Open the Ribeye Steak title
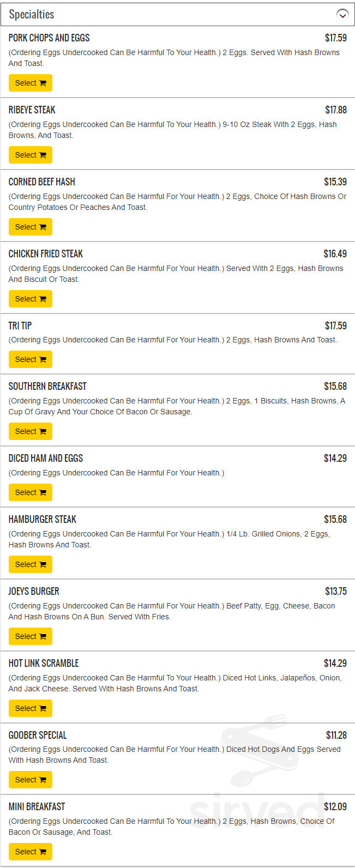 (32, 110)
